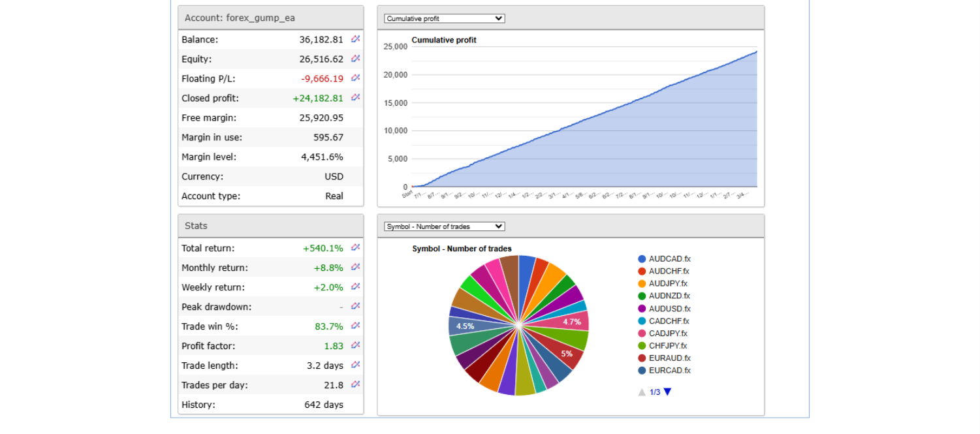Click the pie slice labeled 4.7%

571,321
